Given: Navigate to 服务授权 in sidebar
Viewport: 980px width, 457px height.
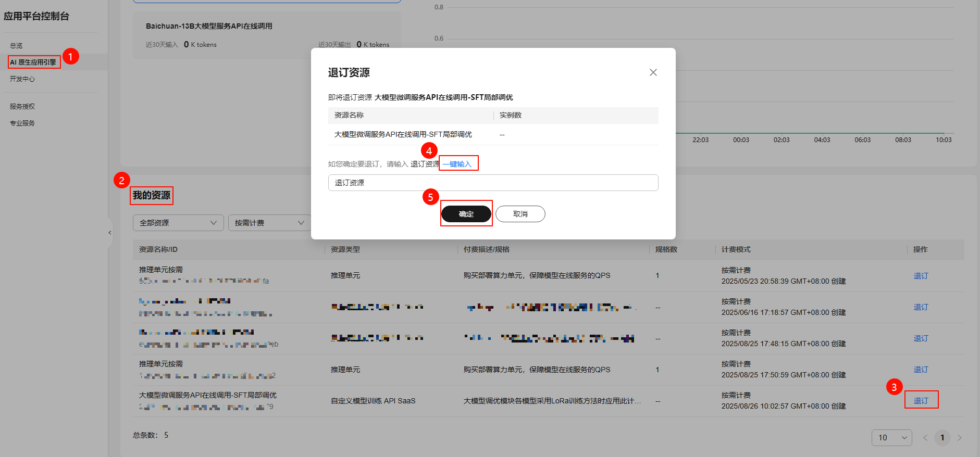Looking at the screenshot, I should pyautogui.click(x=22, y=107).
